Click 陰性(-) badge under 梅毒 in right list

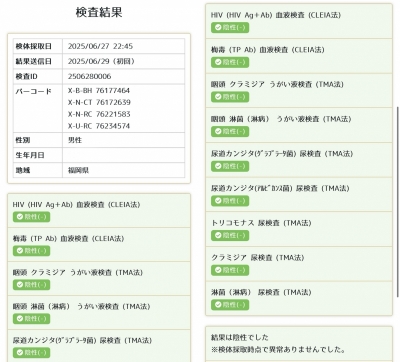(x=230, y=62)
